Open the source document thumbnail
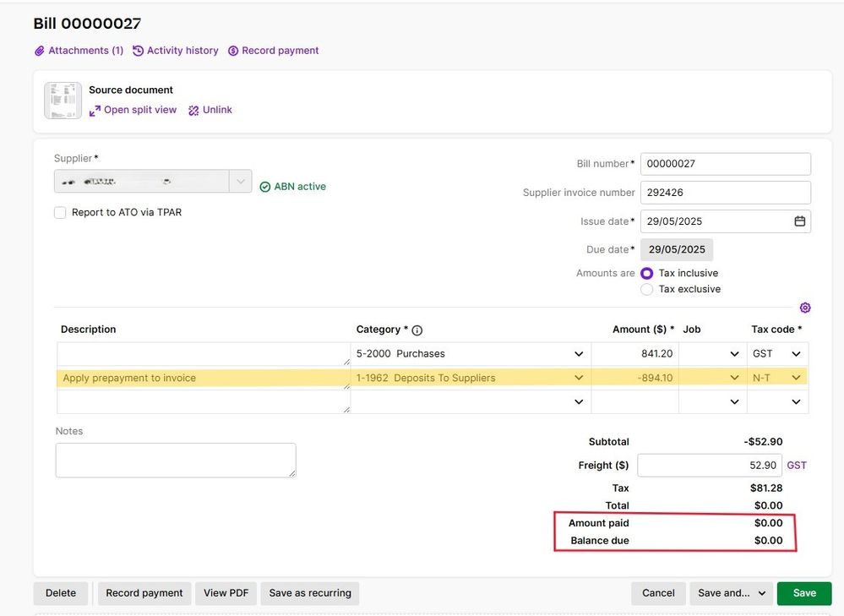The height and width of the screenshot is (616, 844). tap(62, 101)
